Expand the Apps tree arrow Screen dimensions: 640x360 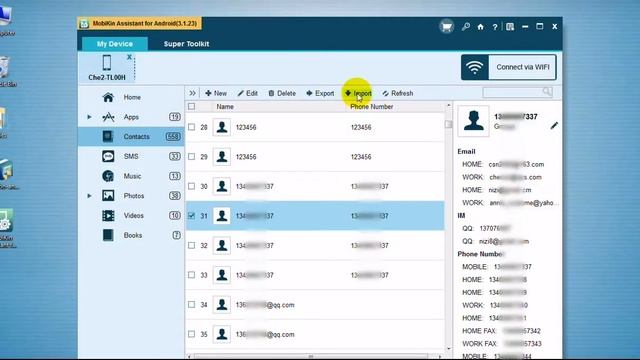[x=89, y=117]
